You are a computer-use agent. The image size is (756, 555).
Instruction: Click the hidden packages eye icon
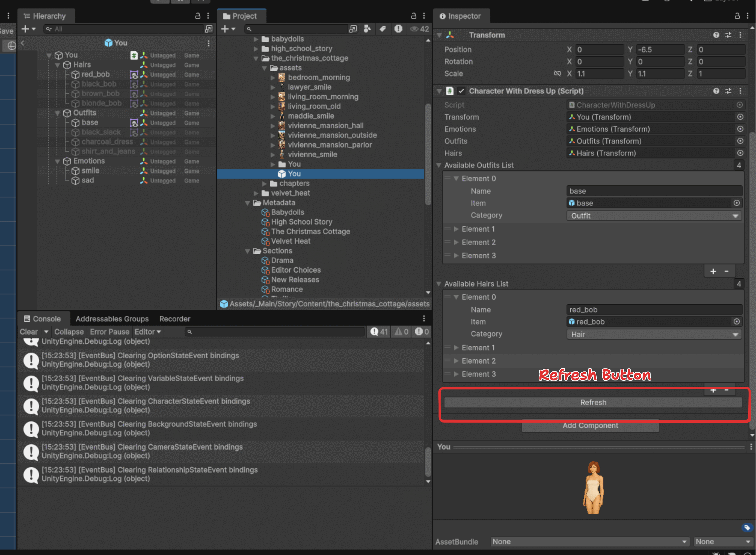[414, 29]
